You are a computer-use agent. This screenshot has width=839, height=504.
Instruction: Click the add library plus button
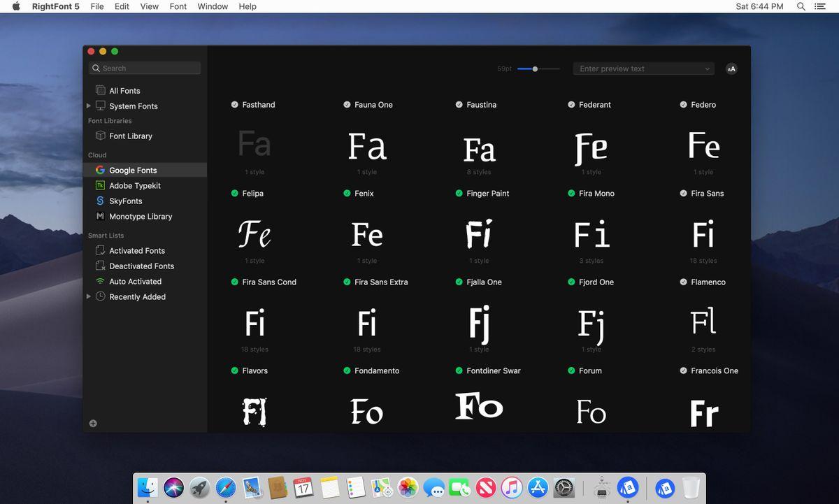[x=93, y=423]
